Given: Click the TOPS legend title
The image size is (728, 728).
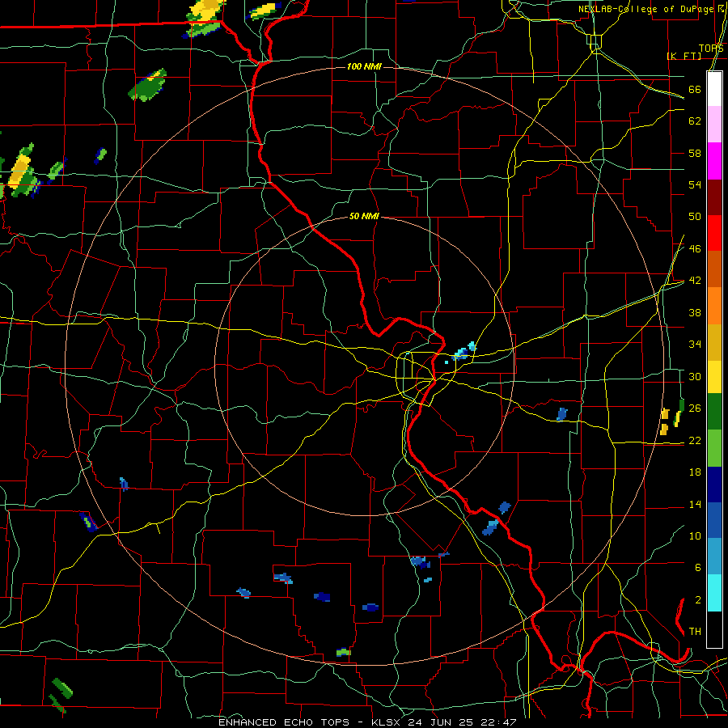Looking at the screenshot, I should [x=711, y=48].
